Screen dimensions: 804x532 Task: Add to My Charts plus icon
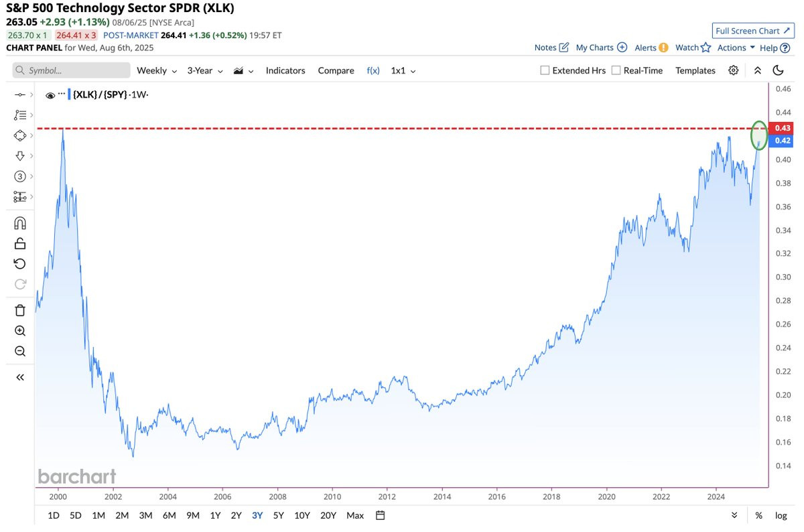(622, 48)
